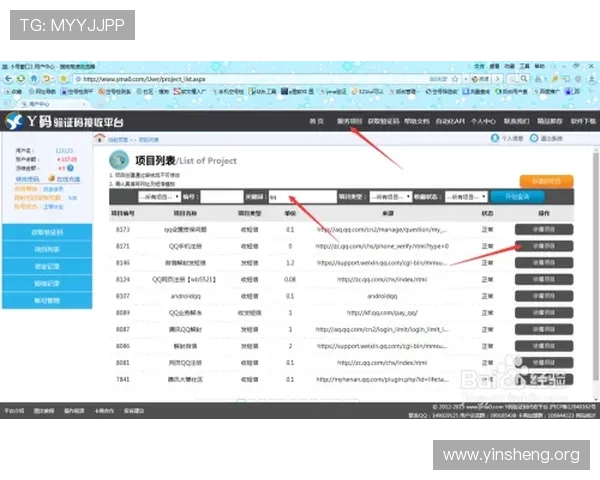Click the 修改密码 link in account panel
Viewport: 600px width, 480px height.
pyautogui.click(x=27, y=179)
